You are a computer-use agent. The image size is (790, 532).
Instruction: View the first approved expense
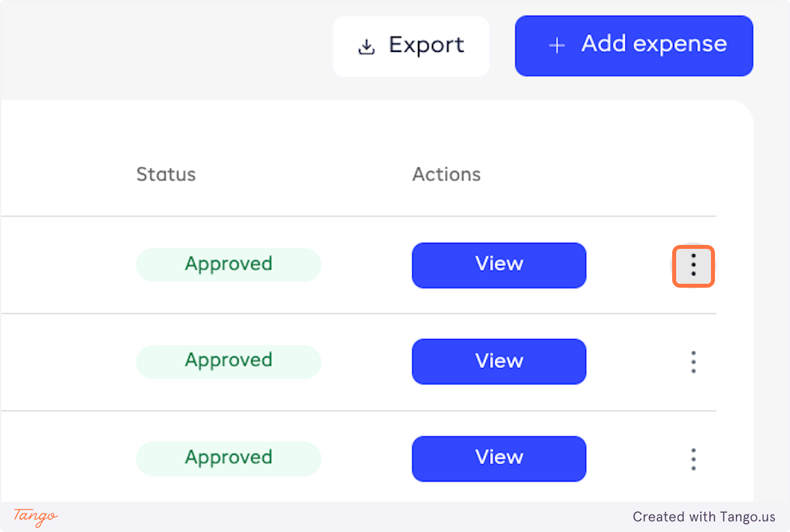coord(498,265)
